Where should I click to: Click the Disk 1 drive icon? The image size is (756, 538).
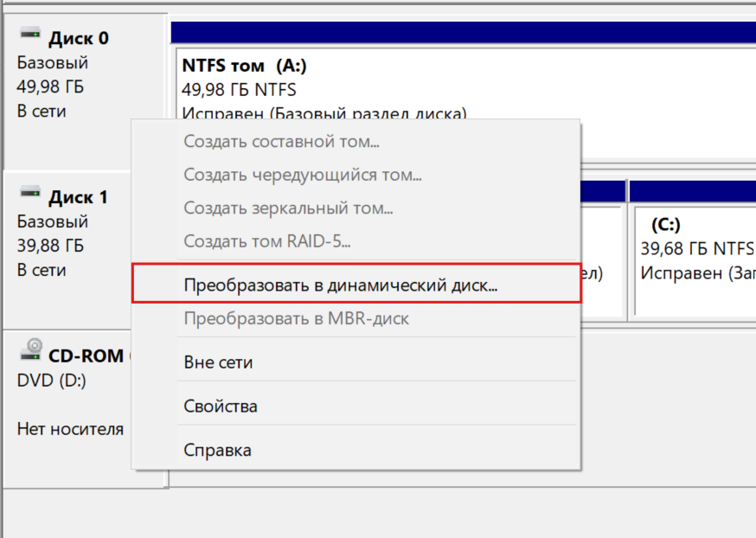(30, 194)
